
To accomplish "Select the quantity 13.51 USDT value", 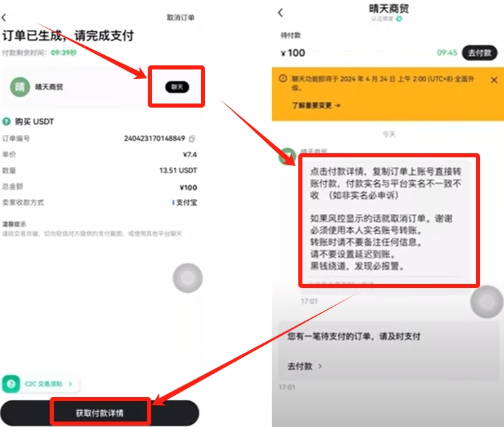I will [178, 170].
